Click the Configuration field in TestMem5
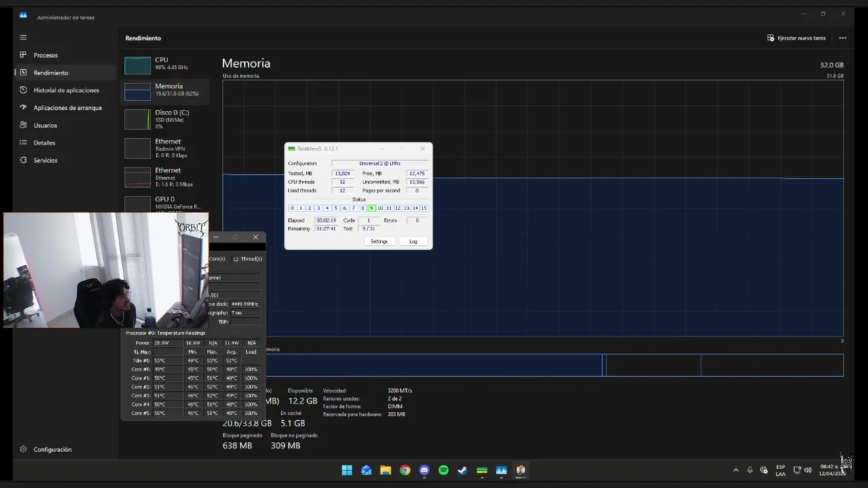This screenshot has height=488, width=868. [380, 163]
